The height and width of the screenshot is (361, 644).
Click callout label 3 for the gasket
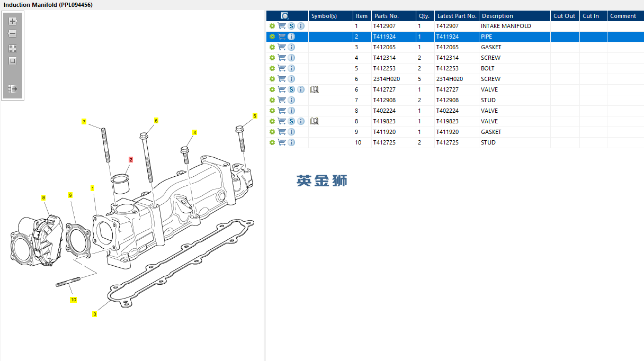tap(94, 314)
